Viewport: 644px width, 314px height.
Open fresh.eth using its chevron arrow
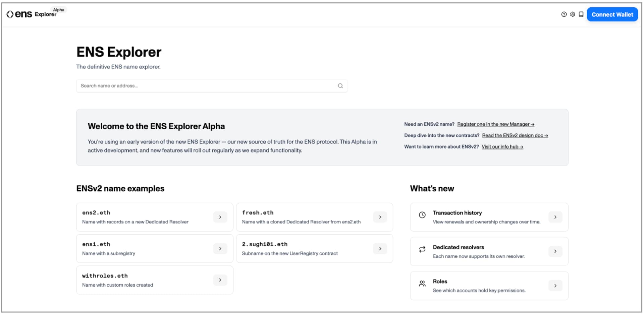(380, 217)
